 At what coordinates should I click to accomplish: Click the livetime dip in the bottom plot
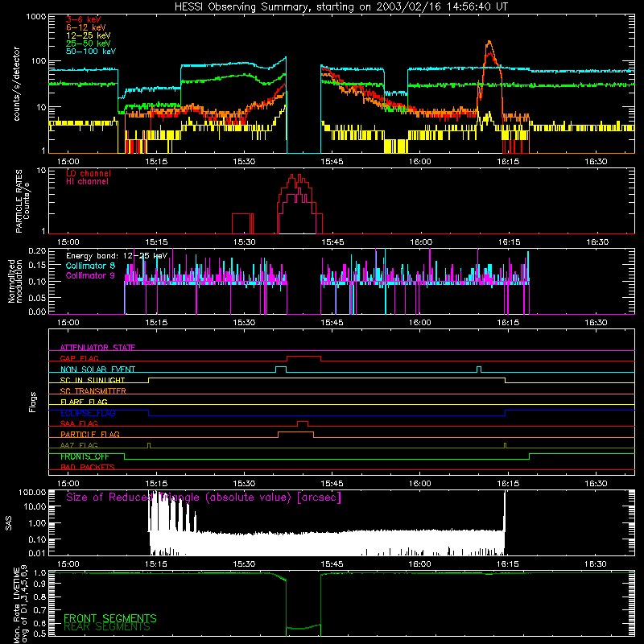[x=303, y=628]
